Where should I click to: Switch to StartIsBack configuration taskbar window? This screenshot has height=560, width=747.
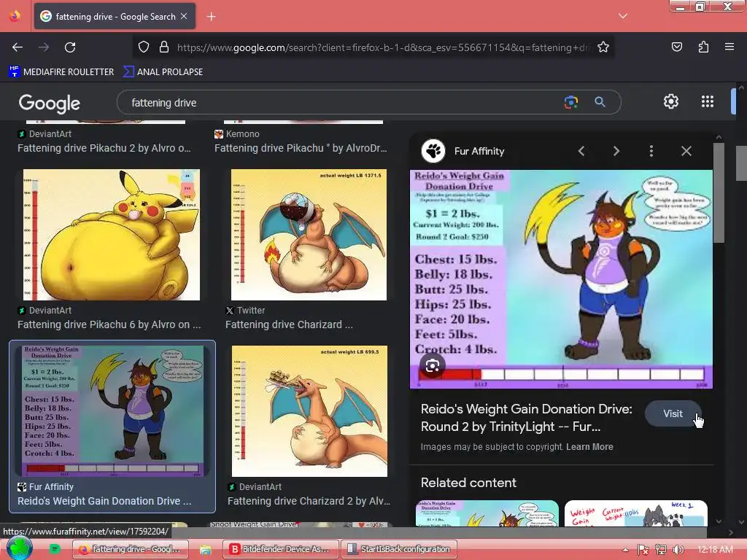[x=399, y=549]
